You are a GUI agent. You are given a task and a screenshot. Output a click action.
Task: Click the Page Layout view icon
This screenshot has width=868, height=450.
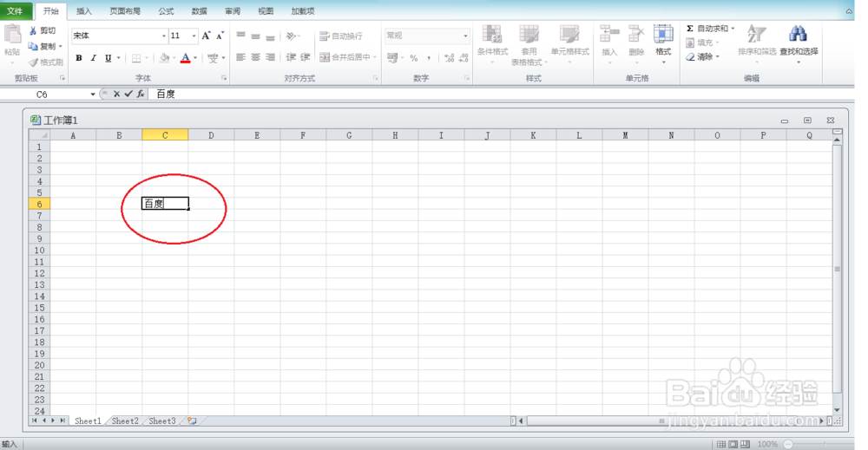(x=733, y=445)
